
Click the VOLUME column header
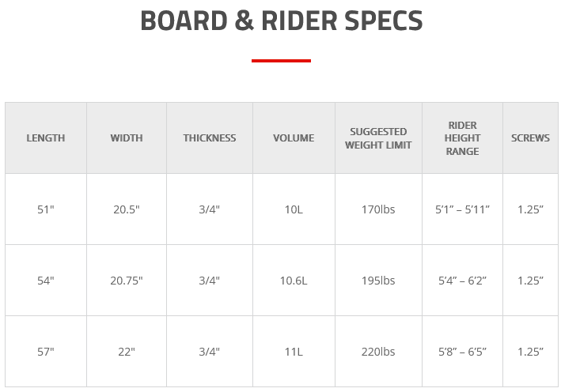pos(294,138)
